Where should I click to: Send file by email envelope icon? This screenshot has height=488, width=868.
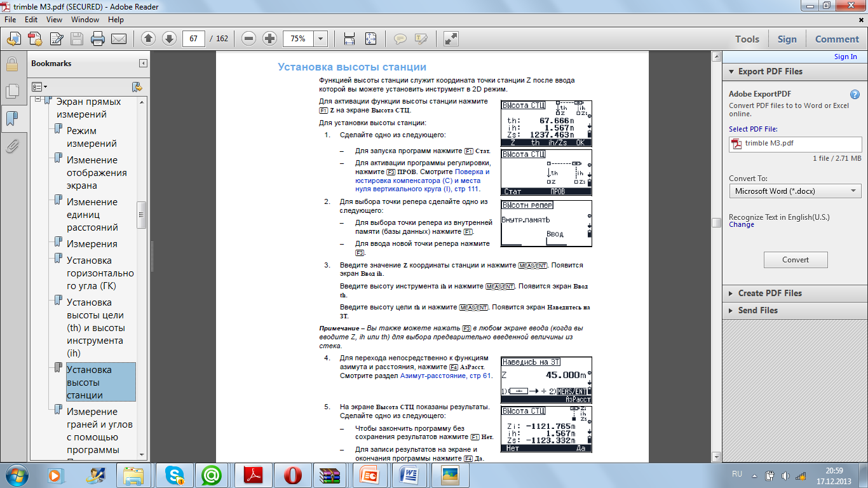(119, 39)
